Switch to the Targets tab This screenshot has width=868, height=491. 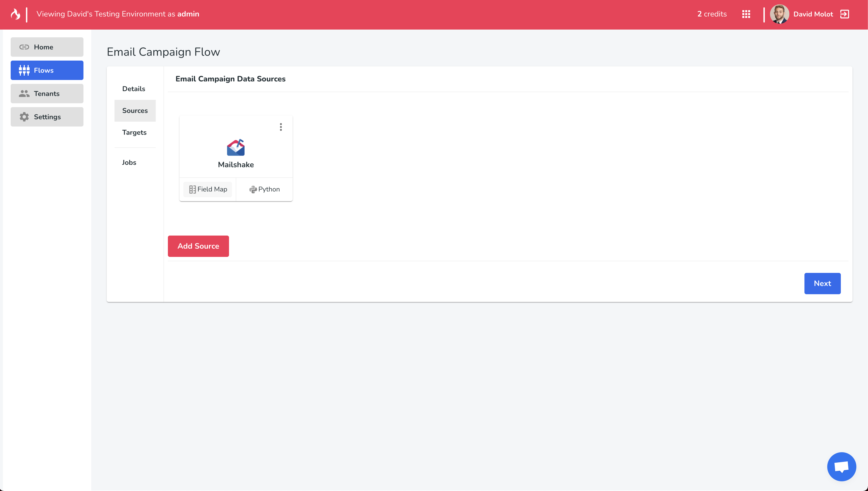point(134,133)
